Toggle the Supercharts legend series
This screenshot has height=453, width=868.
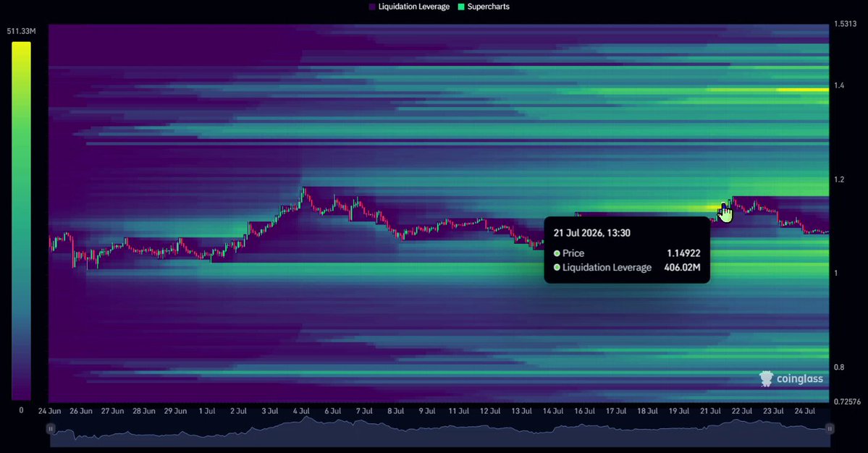click(x=484, y=7)
